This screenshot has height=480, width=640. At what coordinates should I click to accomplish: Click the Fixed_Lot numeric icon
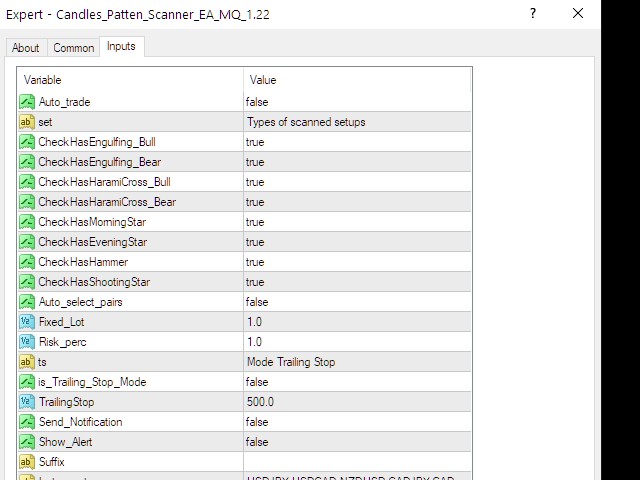(27, 322)
